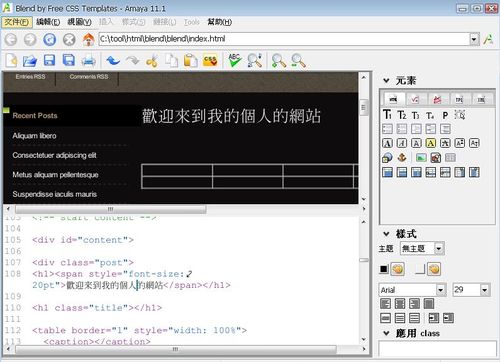This screenshot has height=362, width=500.
Task: Print the document
Action: (x=88, y=61)
